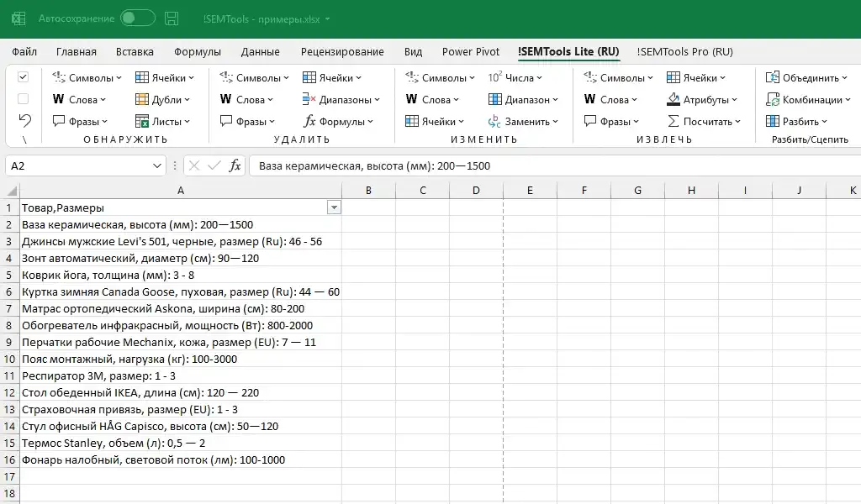Open Фразы in ИЗВЛЕЧЬ group

tap(612, 122)
